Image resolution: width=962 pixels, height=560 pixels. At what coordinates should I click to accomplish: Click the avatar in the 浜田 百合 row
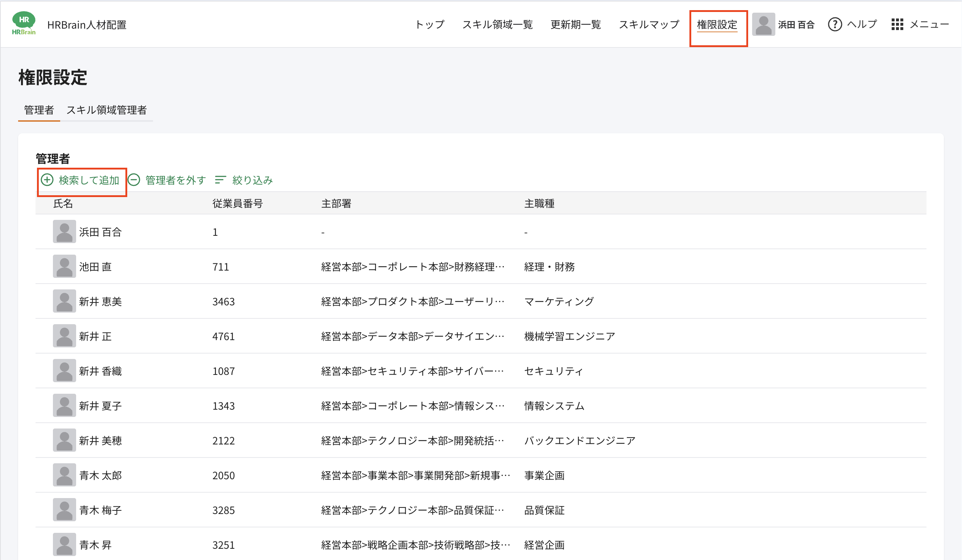coord(64,231)
